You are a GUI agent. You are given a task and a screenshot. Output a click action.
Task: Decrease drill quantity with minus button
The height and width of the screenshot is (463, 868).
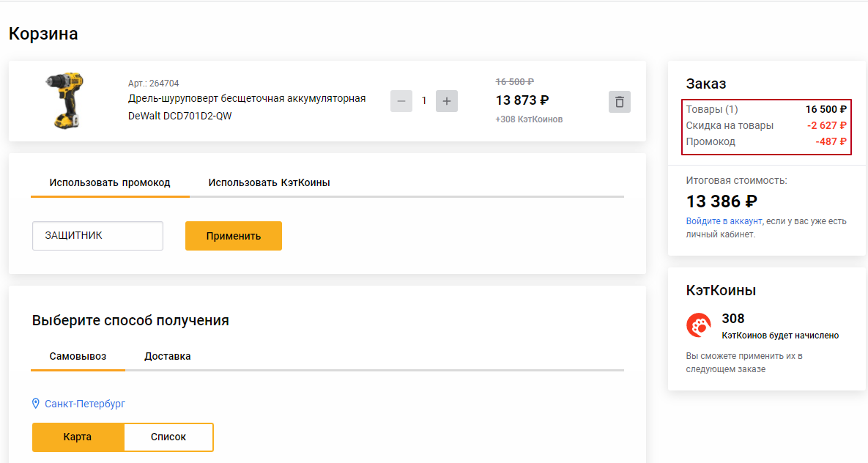(x=401, y=101)
